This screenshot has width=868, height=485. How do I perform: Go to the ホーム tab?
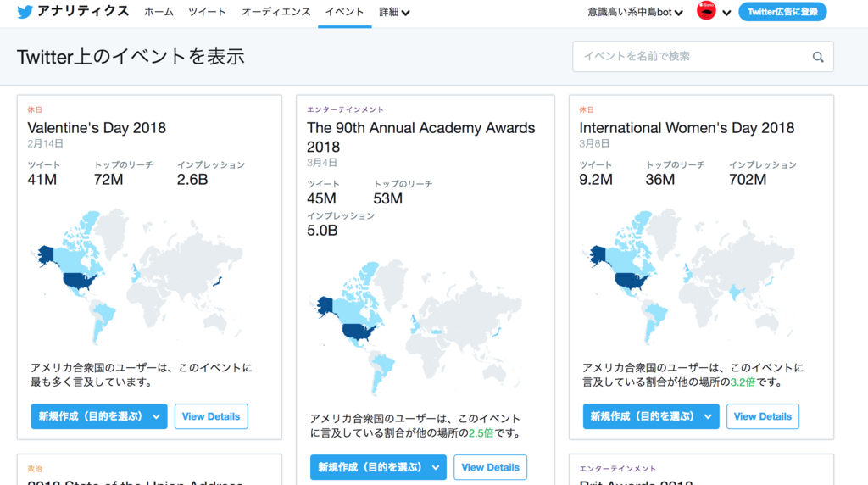[159, 12]
